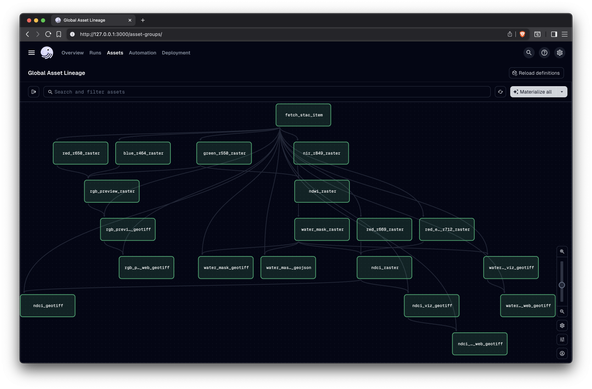Viewport: 592px width, 389px height.
Task: Focus the Search and filter assets field
Action: click(267, 92)
